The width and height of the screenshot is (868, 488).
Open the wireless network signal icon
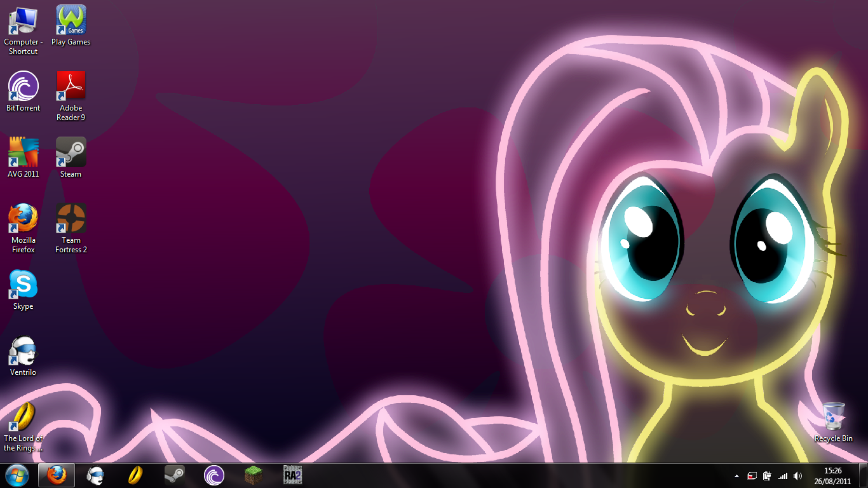click(x=783, y=475)
